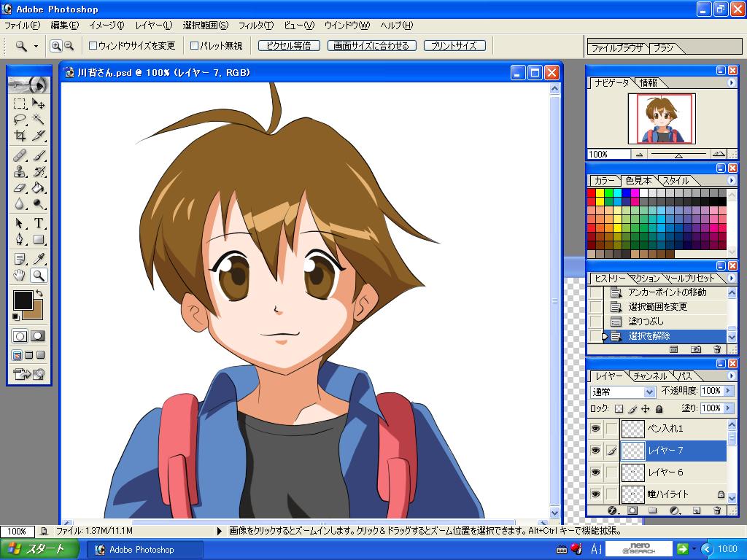Select the Paint Bucket tool
747x560 pixels.
click(x=38, y=187)
